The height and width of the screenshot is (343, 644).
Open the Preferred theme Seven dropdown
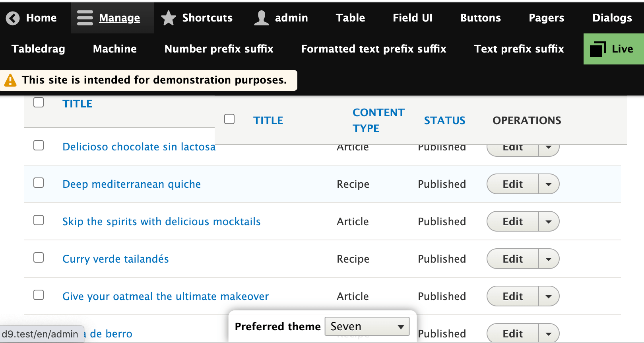(367, 327)
